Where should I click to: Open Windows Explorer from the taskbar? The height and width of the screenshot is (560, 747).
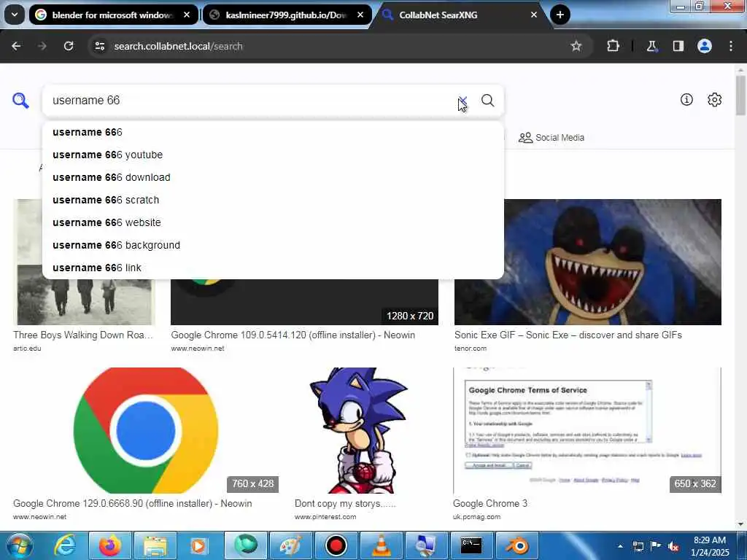[x=155, y=545]
